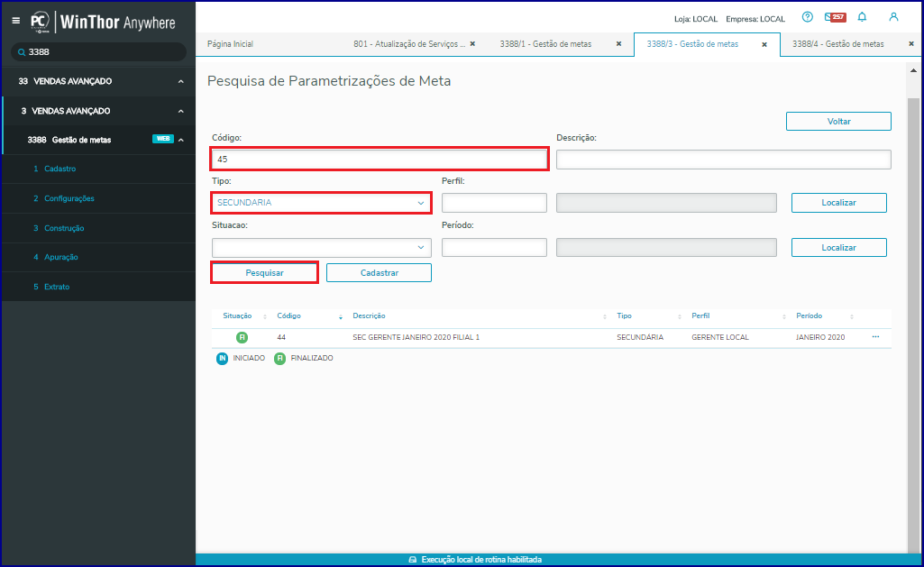Sort by the Descrição column arrows
Screen dimensions: 924x567
click(x=605, y=317)
